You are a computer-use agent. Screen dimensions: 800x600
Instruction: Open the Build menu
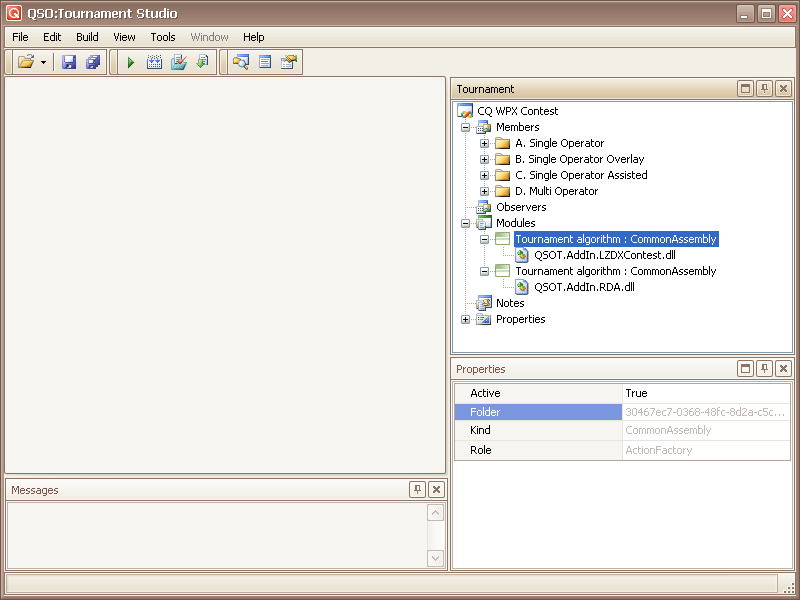pos(87,37)
